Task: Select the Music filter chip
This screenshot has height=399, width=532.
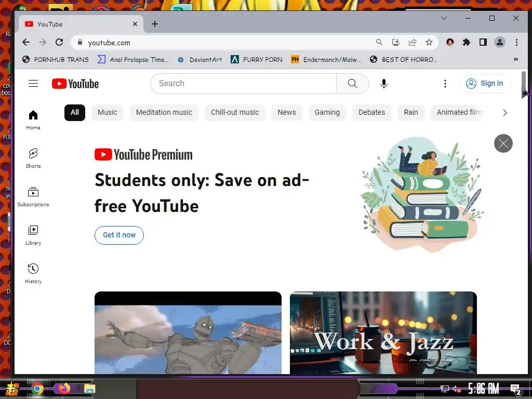Action: click(107, 112)
